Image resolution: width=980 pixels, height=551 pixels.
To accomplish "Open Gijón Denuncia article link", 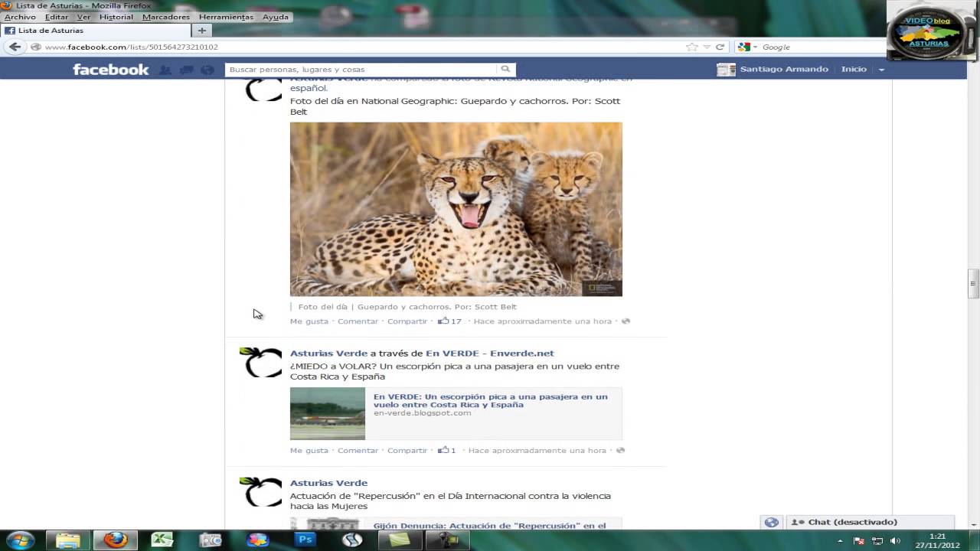I will 489,526.
